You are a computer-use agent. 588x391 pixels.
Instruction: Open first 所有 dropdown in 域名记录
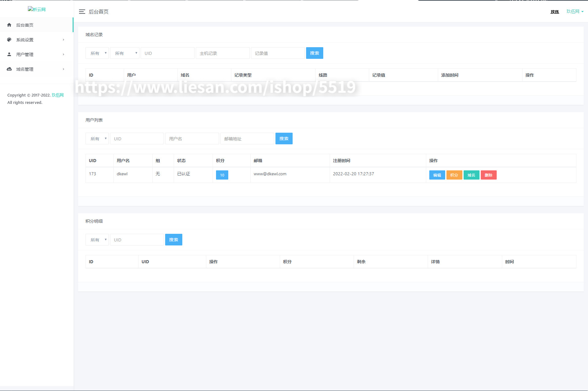[97, 53]
